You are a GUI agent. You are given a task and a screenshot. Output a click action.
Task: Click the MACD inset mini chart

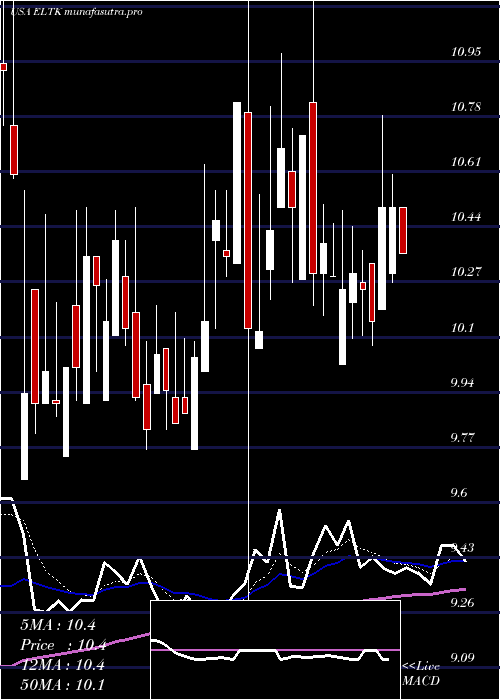(275, 650)
